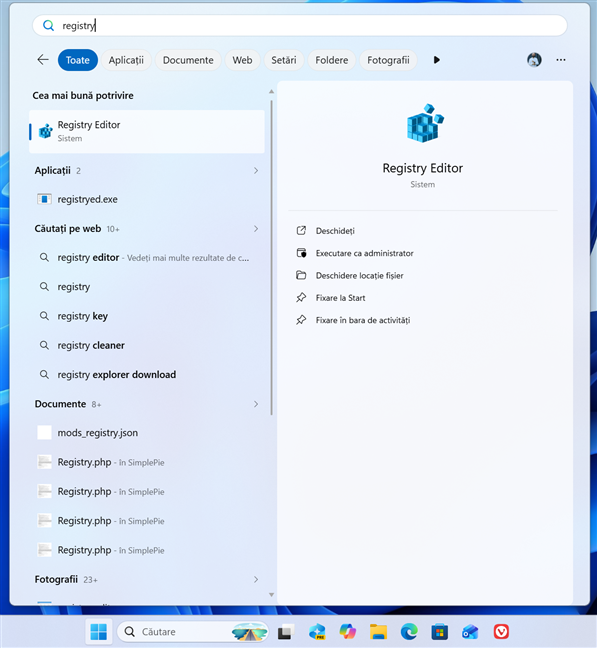The height and width of the screenshot is (648, 597).
Task: Click the folder icon for file location
Action: pyautogui.click(x=301, y=275)
